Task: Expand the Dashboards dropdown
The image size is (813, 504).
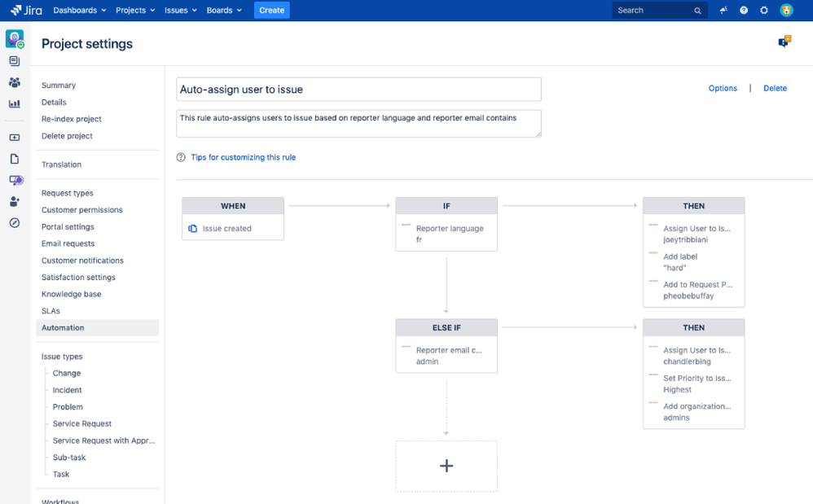Action: pos(76,11)
